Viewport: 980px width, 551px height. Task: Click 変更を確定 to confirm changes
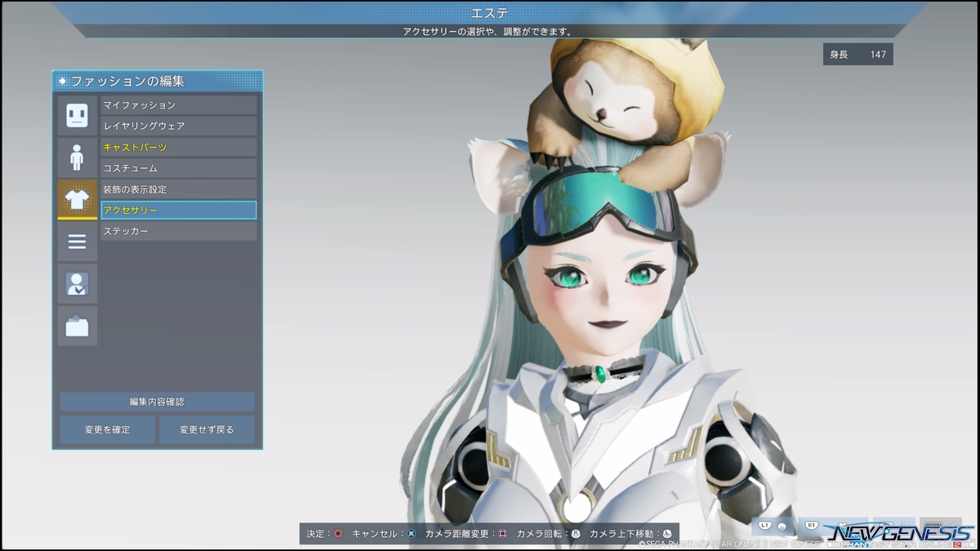108,429
